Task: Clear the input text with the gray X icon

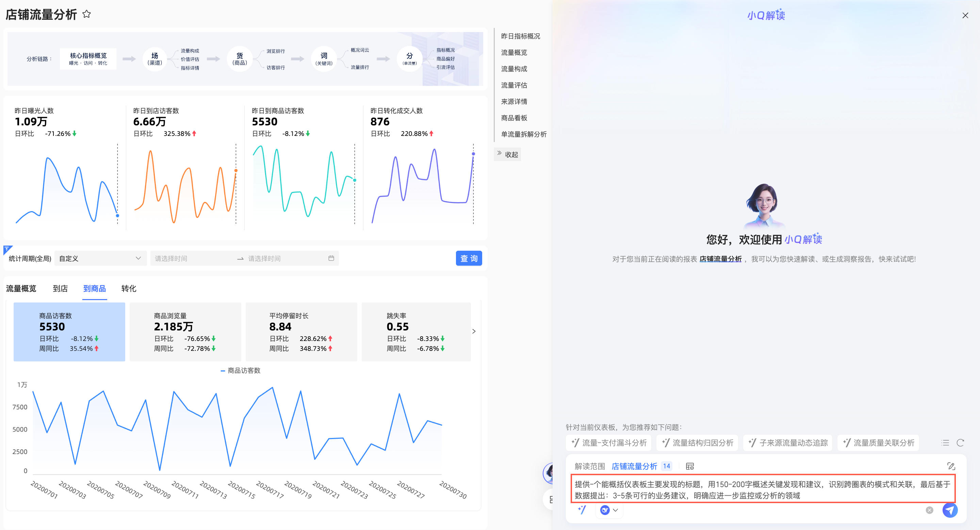Action: tap(929, 510)
